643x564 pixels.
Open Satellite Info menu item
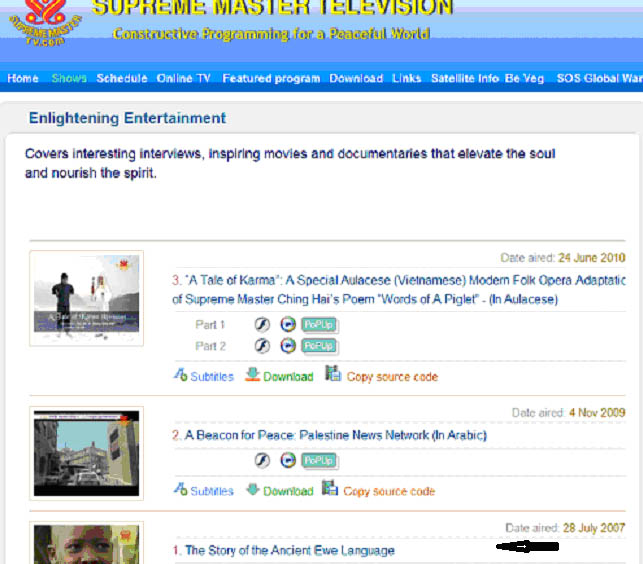pyautogui.click(x=465, y=78)
